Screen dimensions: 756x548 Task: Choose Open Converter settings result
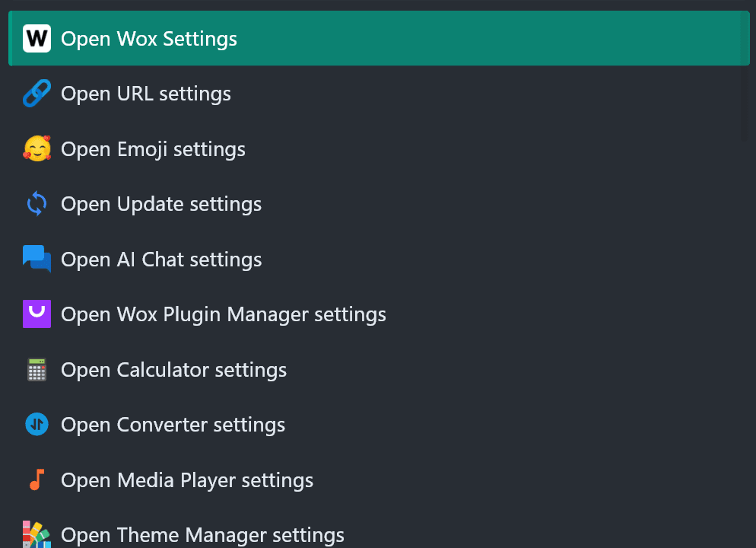pyautogui.click(x=379, y=425)
